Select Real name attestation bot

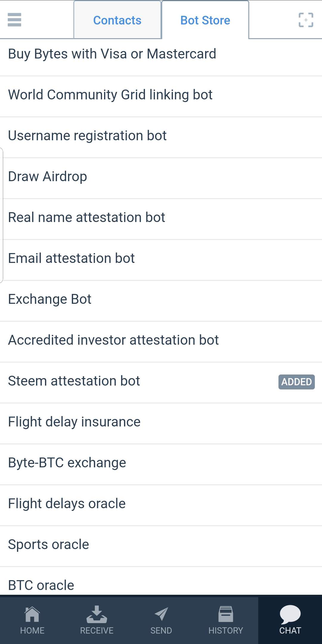pos(86,218)
